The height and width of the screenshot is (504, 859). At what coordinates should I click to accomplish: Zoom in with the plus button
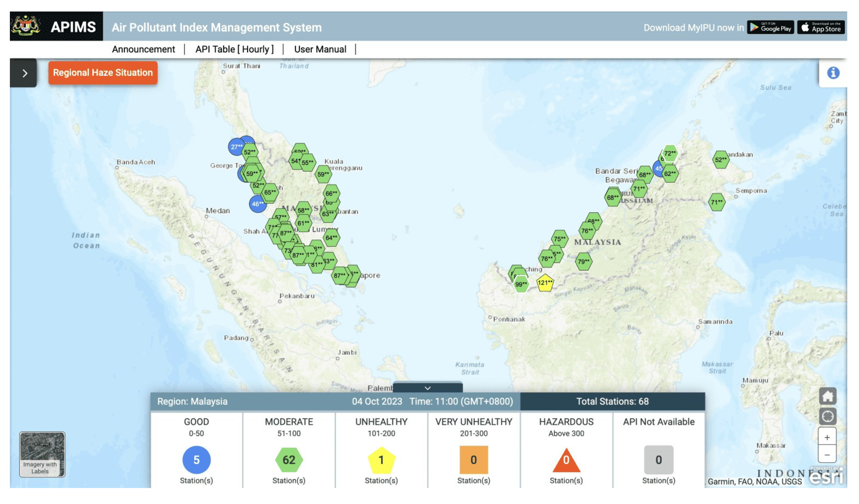[x=827, y=437]
